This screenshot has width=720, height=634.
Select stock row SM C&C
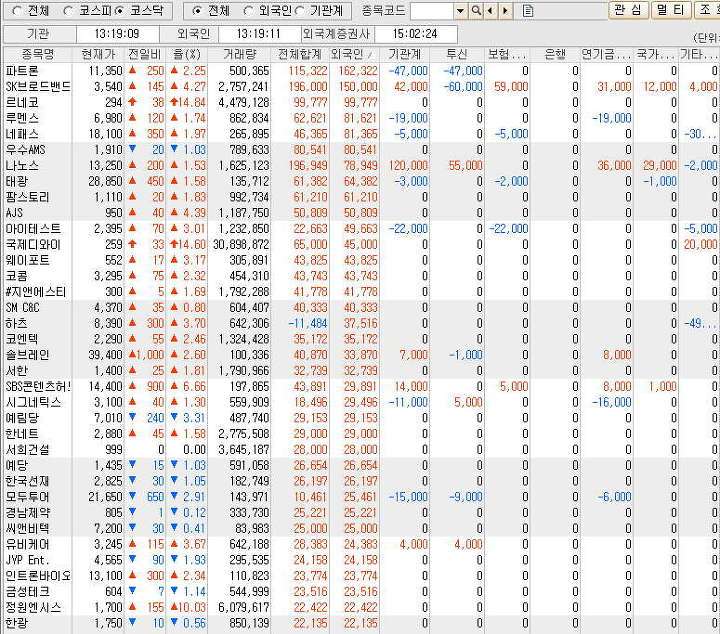click(x=360, y=308)
